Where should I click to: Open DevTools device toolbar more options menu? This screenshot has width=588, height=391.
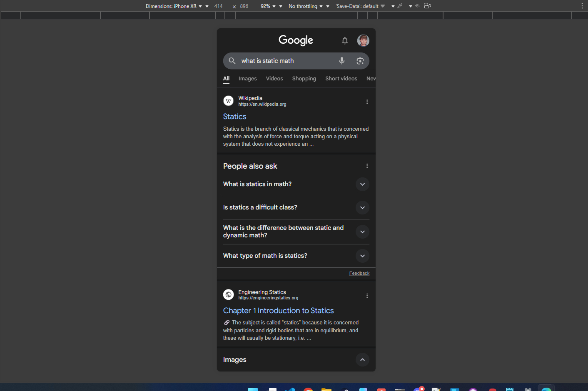click(582, 6)
